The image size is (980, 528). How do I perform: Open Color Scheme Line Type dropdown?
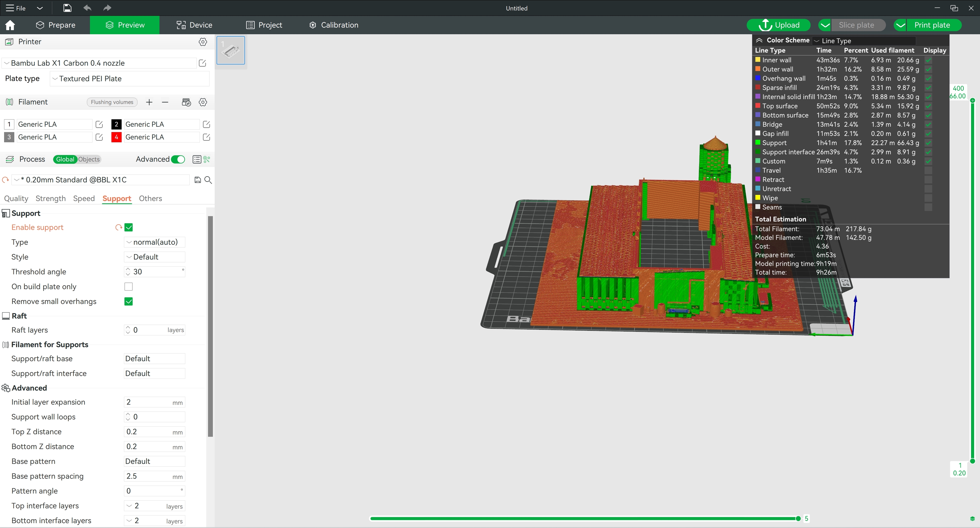pyautogui.click(x=863, y=41)
